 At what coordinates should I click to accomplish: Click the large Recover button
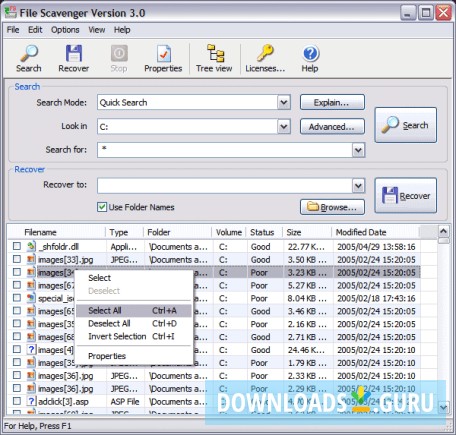point(406,195)
